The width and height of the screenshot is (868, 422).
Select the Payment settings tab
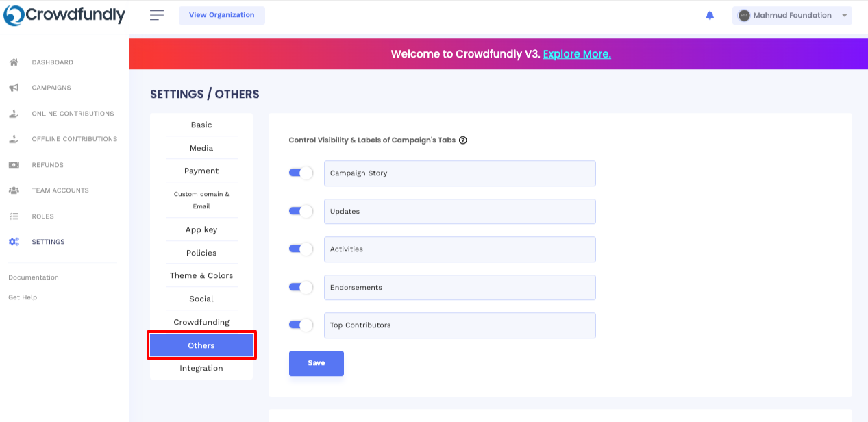coord(201,171)
